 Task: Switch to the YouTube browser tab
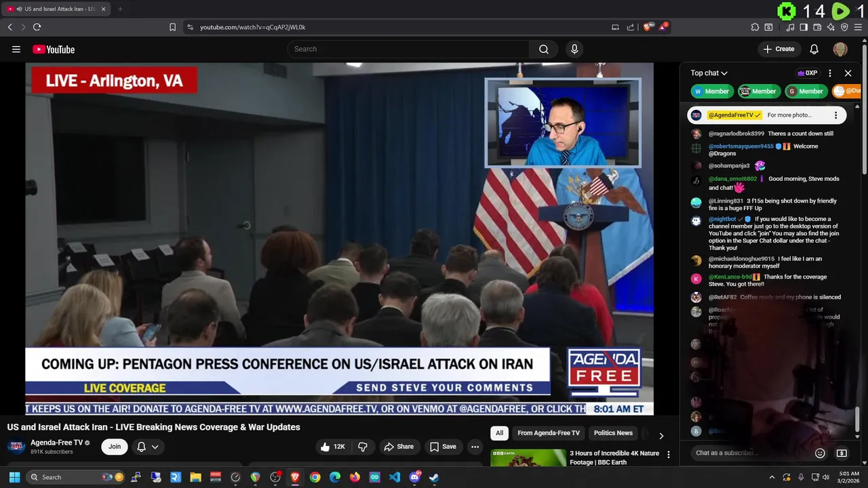click(x=57, y=9)
